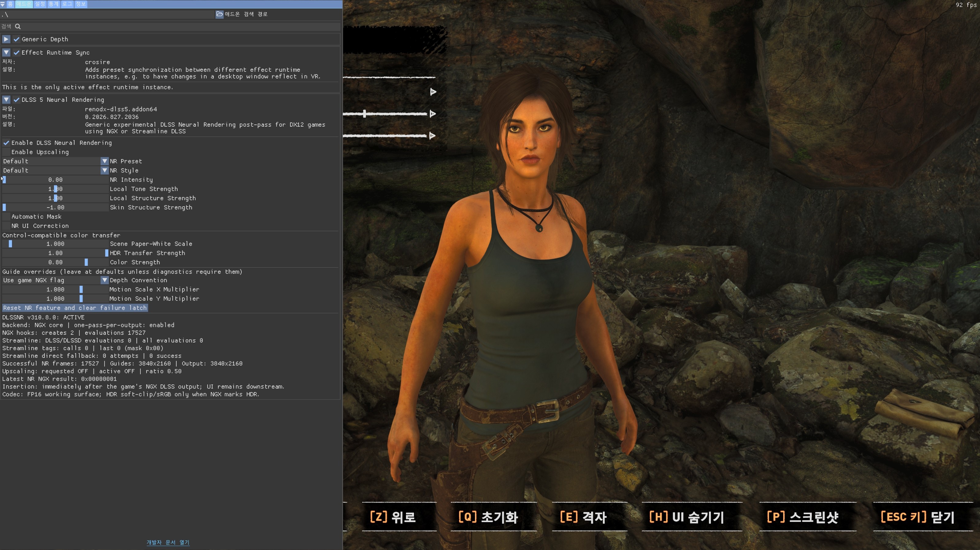Collapse the DLSS 5 Neural Rendering section
Image resolution: width=980 pixels, height=550 pixels.
6,100
